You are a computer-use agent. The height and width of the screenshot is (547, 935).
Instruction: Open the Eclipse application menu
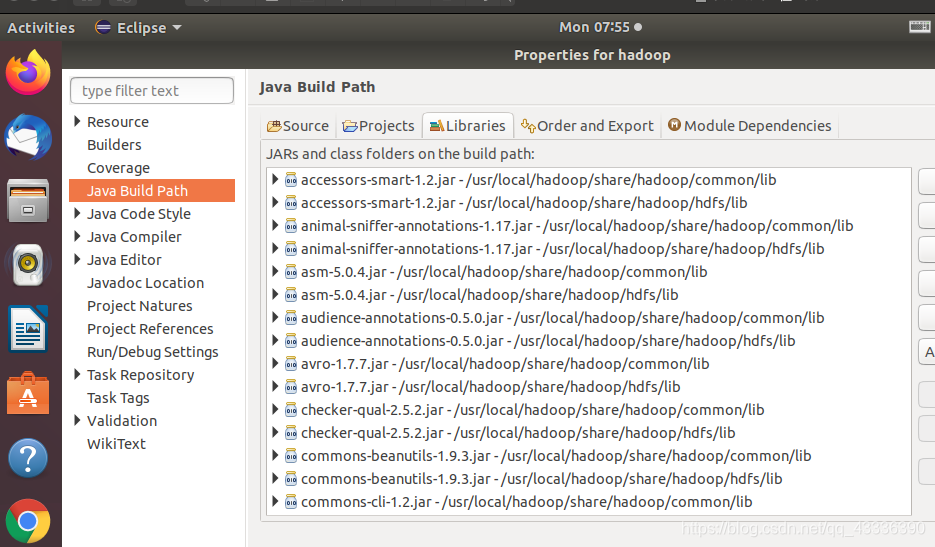pyautogui.click(x=139, y=27)
